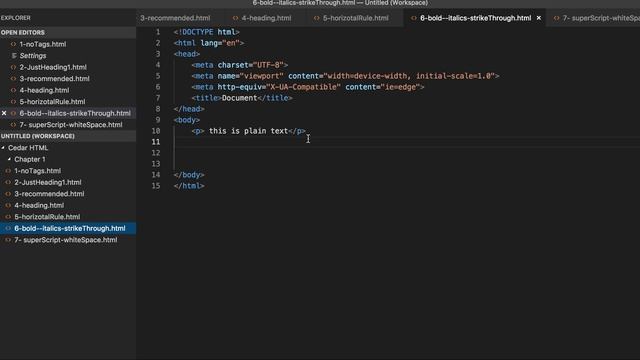Click HTML icon beside 2-JustHeading1.html in Open Editors
Viewport: 640px width, 360px height.
[x=13, y=67]
